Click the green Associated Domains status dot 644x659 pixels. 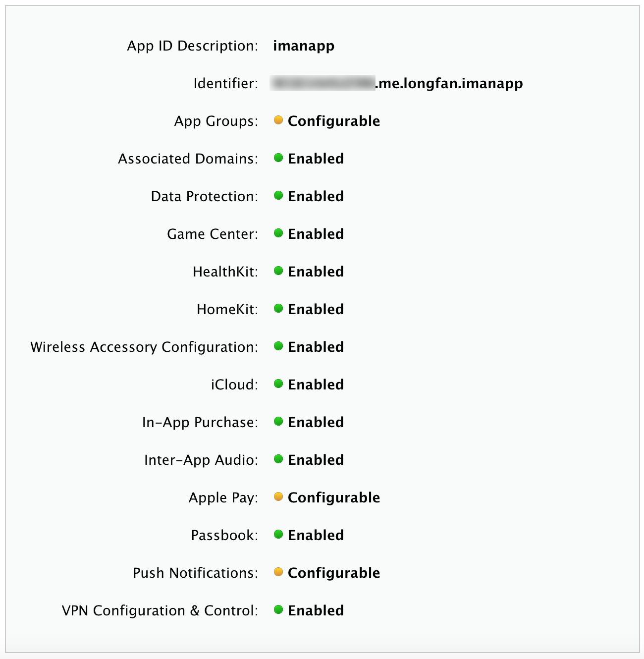tap(278, 158)
